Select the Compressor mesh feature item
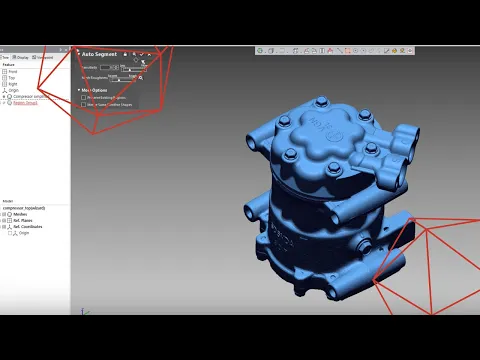Image resolution: width=480 pixels, height=360 pixels. [28, 96]
